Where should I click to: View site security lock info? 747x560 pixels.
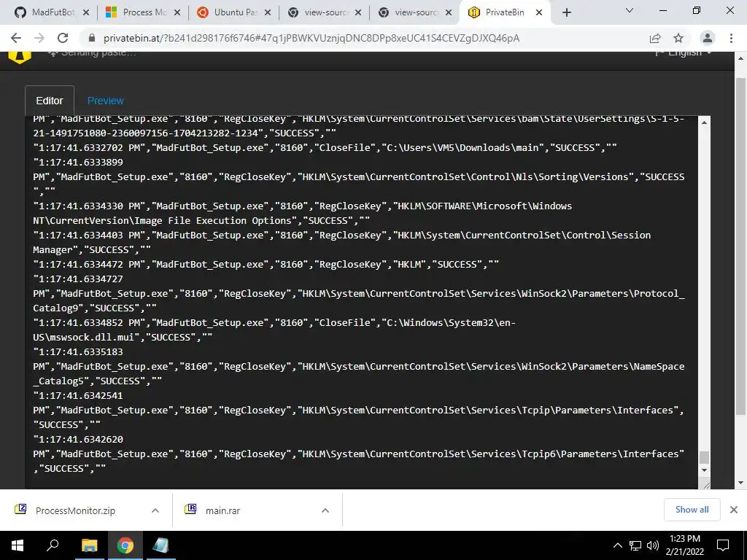point(92,38)
